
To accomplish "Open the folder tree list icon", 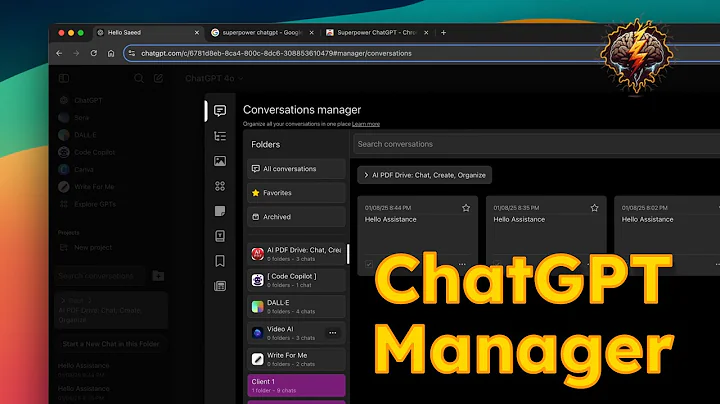I will pyautogui.click(x=220, y=136).
